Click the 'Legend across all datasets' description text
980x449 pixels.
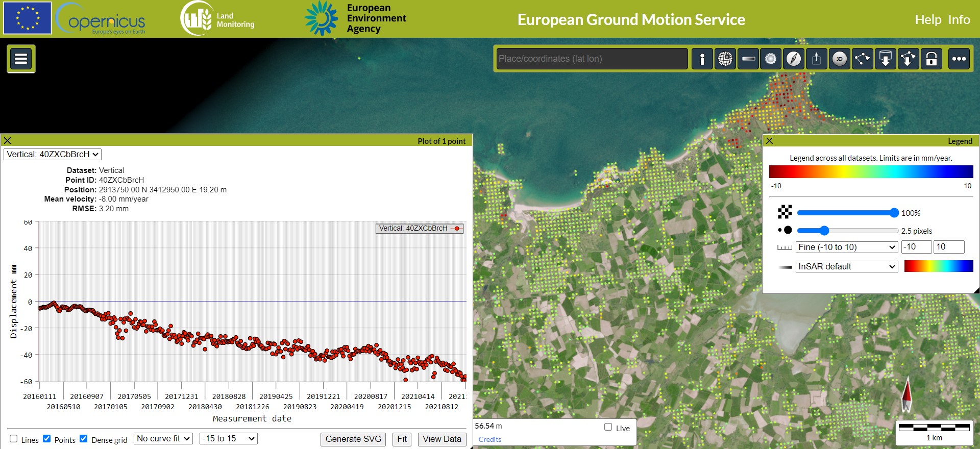tap(871, 158)
